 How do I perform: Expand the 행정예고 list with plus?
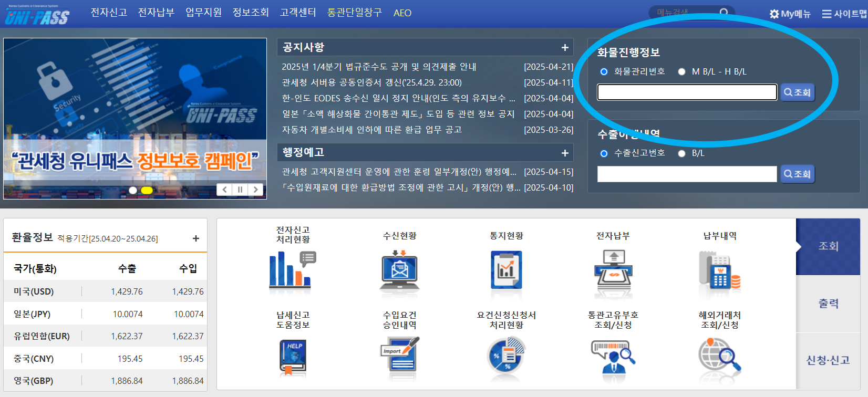[x=565, y=153]
